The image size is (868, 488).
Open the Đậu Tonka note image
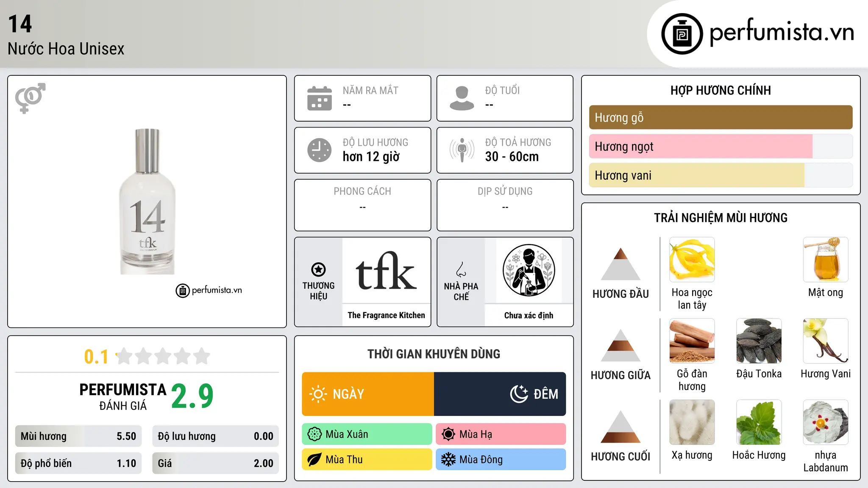click(759, 341)
